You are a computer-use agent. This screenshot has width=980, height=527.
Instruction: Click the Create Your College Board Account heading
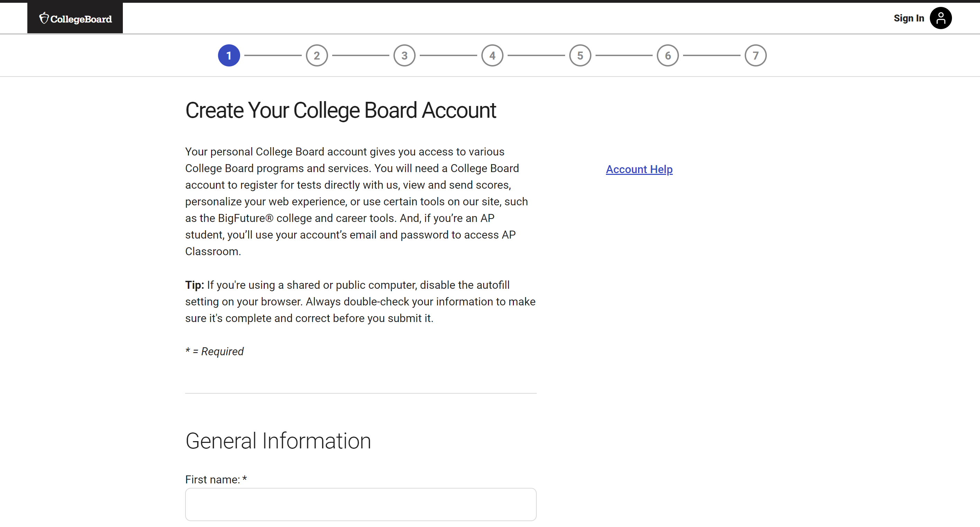click(x=341, y=110)
